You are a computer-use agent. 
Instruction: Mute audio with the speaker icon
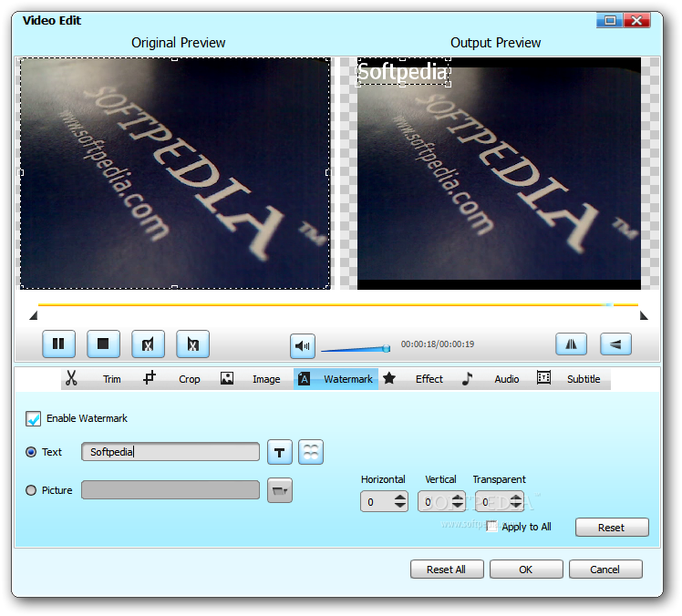[303, 346]
